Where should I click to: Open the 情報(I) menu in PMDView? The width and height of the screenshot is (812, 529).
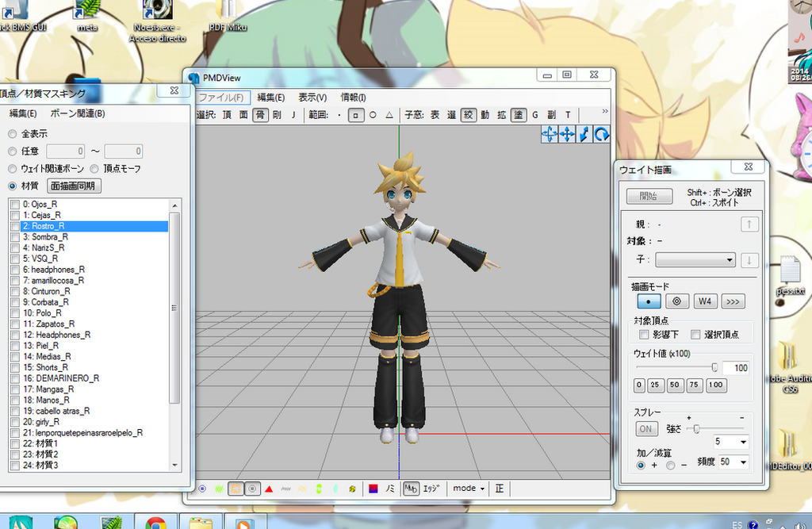tap(353, 98)
